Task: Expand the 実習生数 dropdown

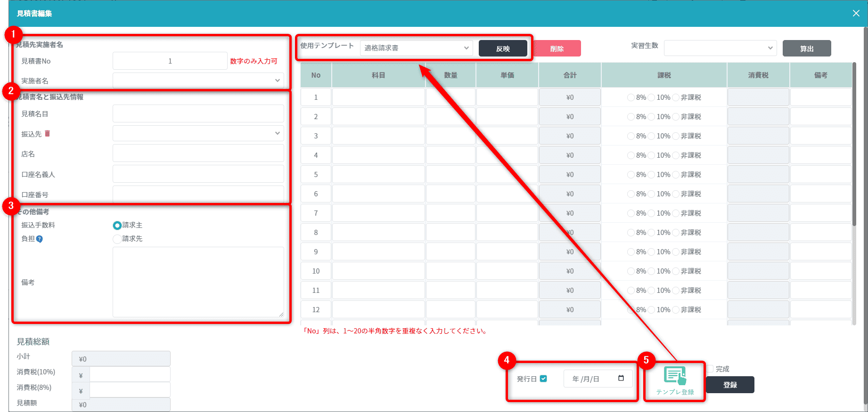Action: [x=720, y=48]
